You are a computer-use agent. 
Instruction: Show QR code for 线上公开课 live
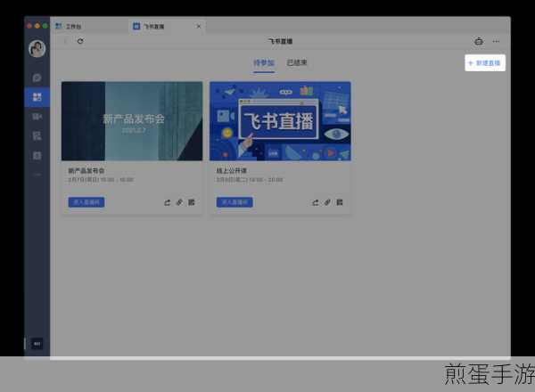tap(340, 202)
